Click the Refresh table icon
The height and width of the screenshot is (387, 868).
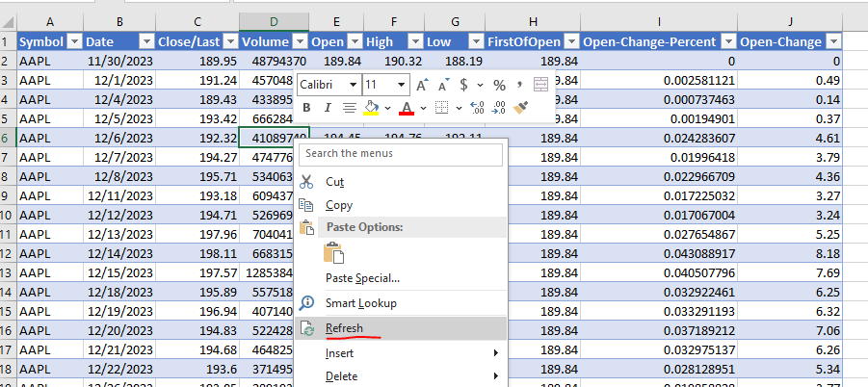tap(306, 328)
